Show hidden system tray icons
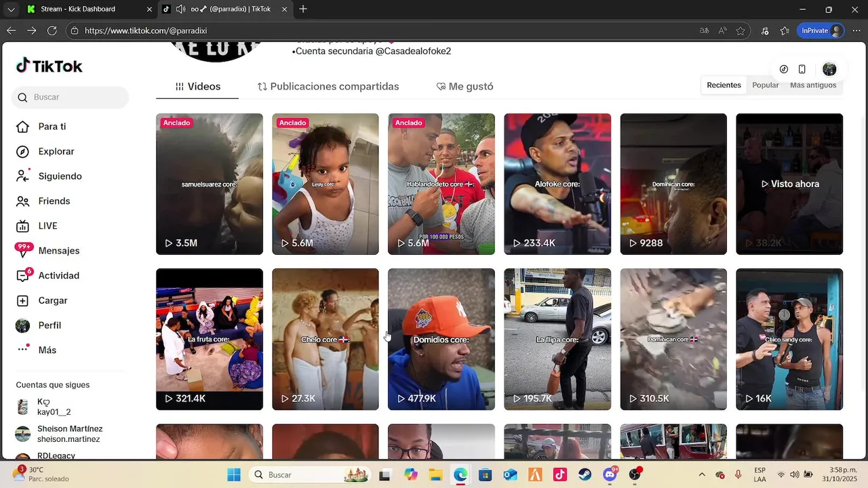The width and height of the screenshot is (868, 488). [x=702, y=474]
